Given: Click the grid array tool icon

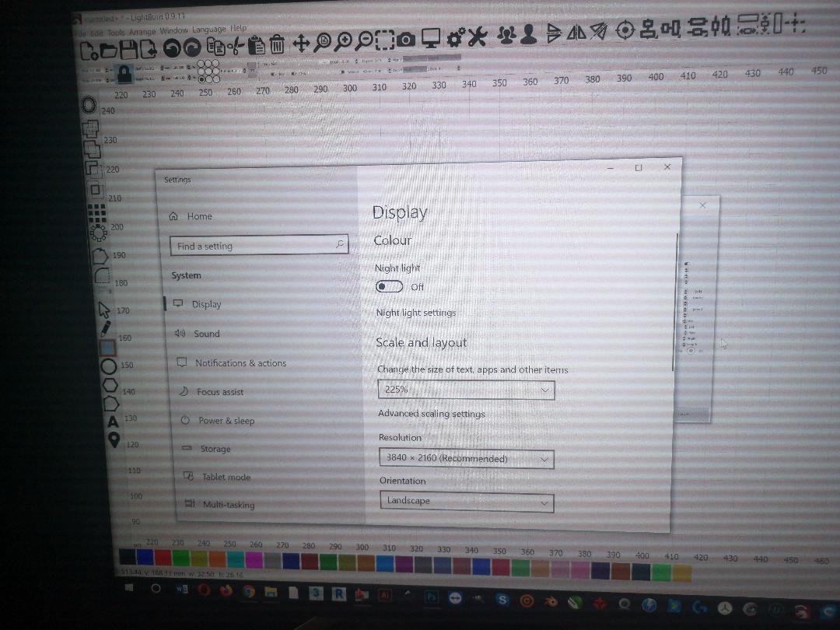Looking at the screenshot, I should (96, 212).
